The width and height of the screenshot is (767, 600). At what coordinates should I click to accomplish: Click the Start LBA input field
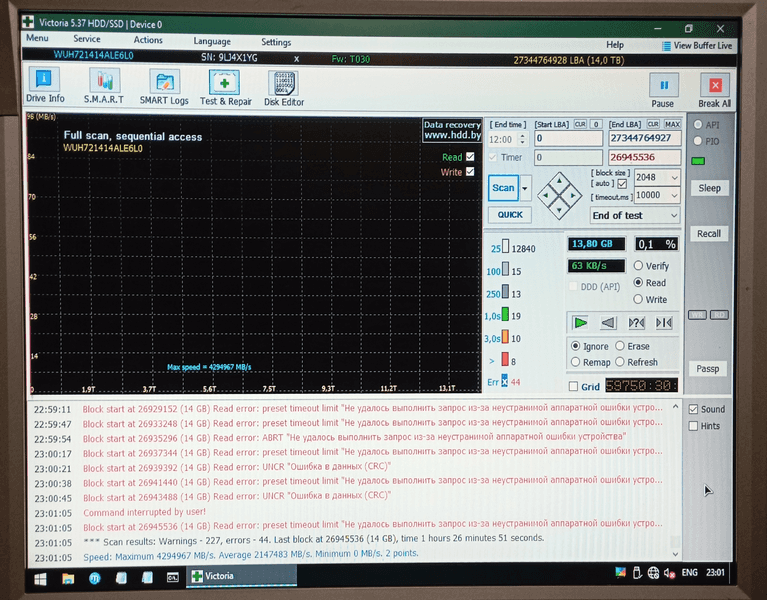(567, 139)
